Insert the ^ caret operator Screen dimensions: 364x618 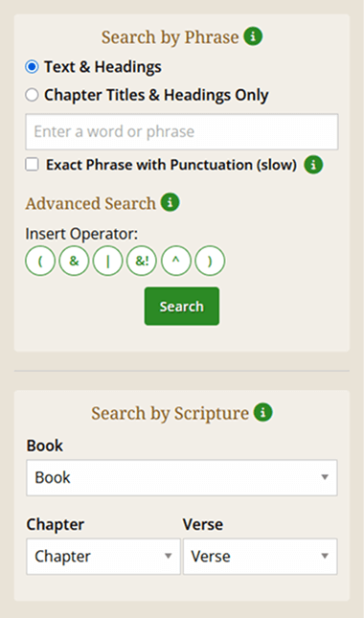click(x=176, y=261)
